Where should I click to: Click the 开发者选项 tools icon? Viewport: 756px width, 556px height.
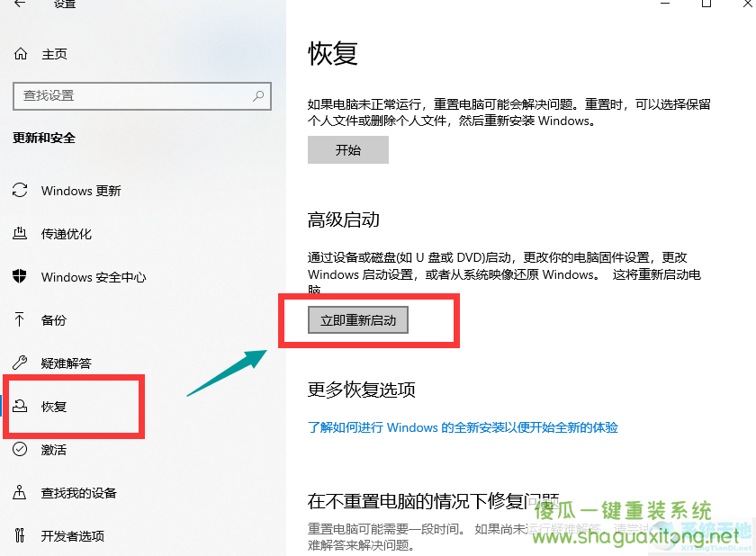click(19, 535)
